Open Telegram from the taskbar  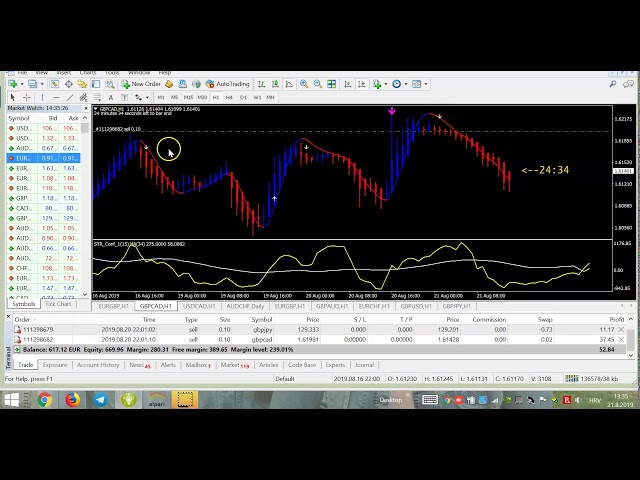[x=100, y=400]
